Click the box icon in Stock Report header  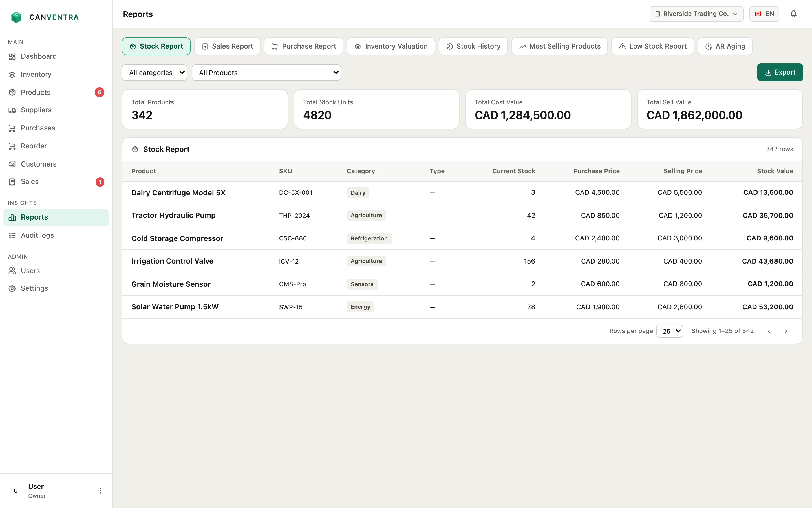pos(135,149)
